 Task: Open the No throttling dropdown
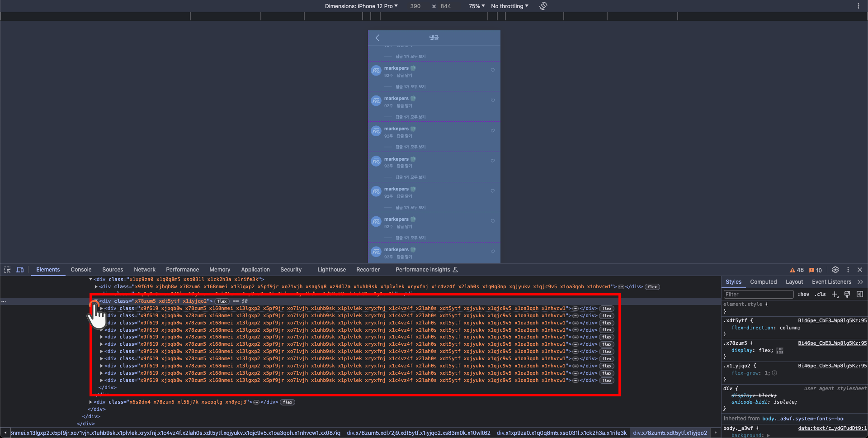click(509, 6)
